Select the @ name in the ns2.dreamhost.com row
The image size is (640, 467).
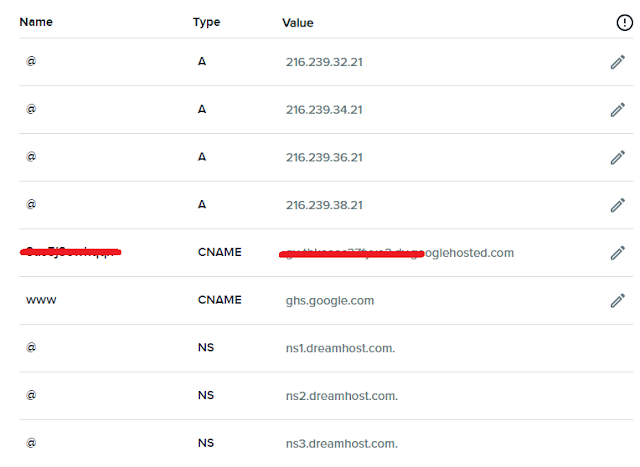point(31,395)
